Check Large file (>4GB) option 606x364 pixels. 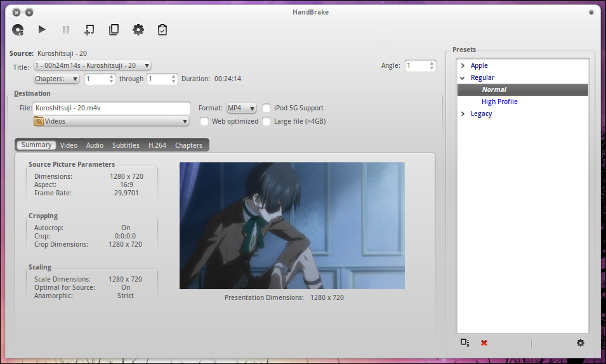[x=267, y=121]
